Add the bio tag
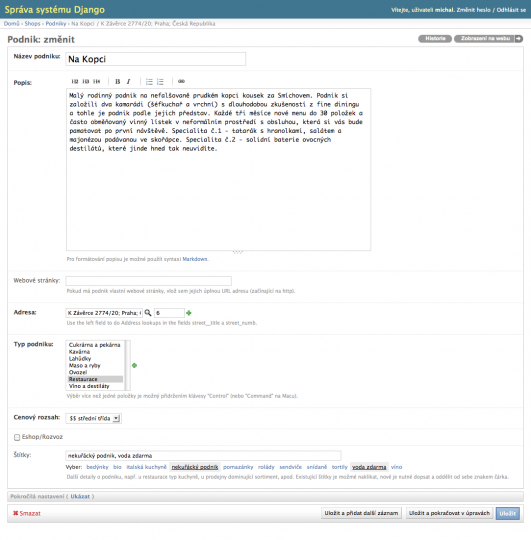531x540 pixels. pos(117,467)
